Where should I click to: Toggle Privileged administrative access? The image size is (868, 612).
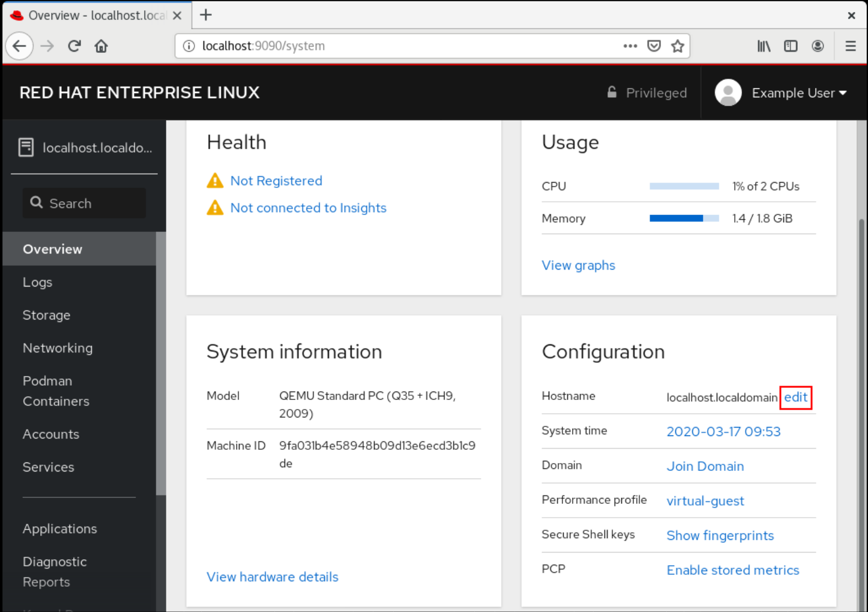click(646, 92)
